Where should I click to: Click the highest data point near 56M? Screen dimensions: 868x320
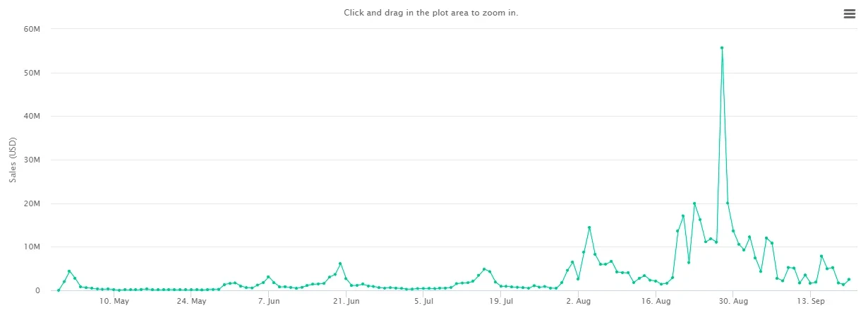pyautogui.click(x=722, y=48)
